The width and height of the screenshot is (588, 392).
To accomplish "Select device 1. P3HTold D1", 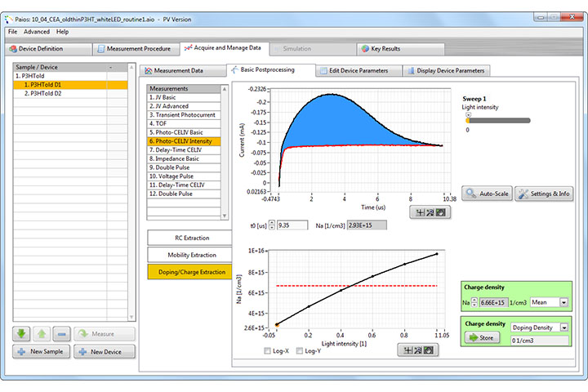I will [x=70, y=85].
